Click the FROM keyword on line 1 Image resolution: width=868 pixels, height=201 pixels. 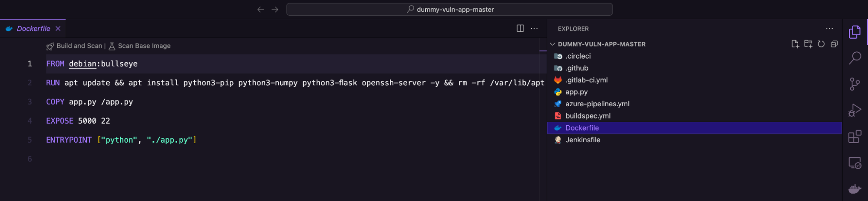pos(55,64)
